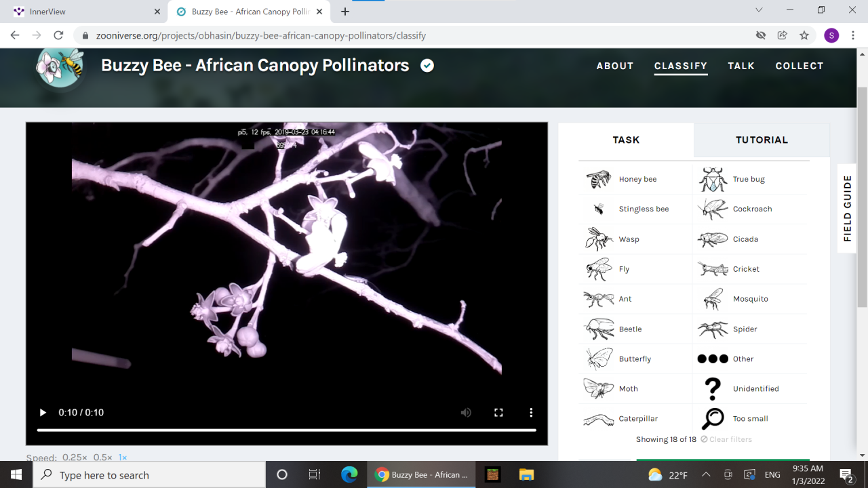Image resolution: width=868 pixels, height=488 pixels.
Task: Choose the three-dots Other icon
Action: [x=713, y=359]
